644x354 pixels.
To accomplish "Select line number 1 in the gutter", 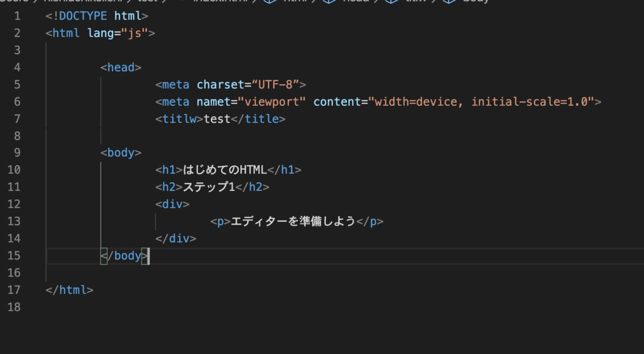I will (17, 16).
